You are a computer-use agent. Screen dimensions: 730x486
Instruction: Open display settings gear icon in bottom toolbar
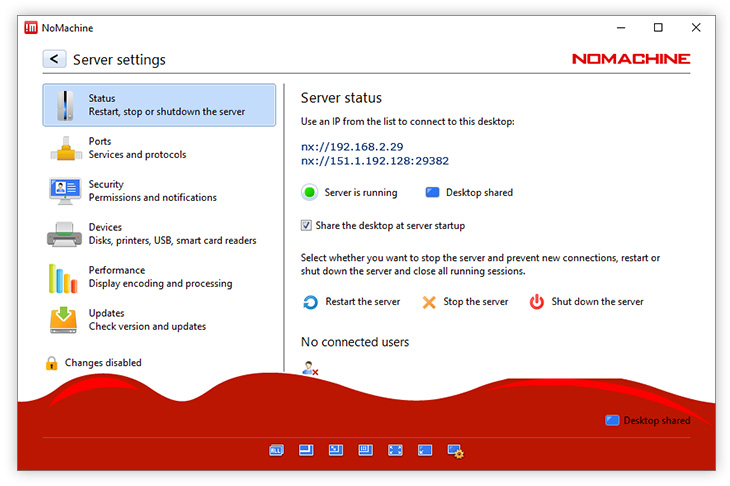(455, 451)
